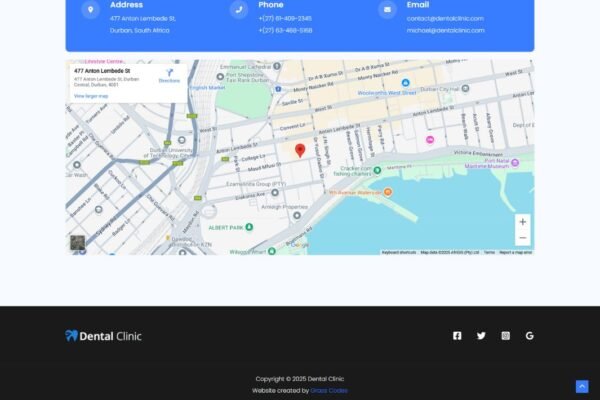Click the Email envelope icon
The width and height of the screenshot is (600, 400).
[x=387, y=10]
